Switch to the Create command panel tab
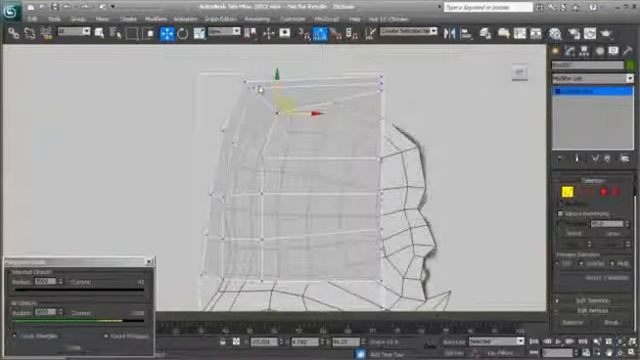Image resolution: width=640 pixels, height=360 pixels. point(556,51)
